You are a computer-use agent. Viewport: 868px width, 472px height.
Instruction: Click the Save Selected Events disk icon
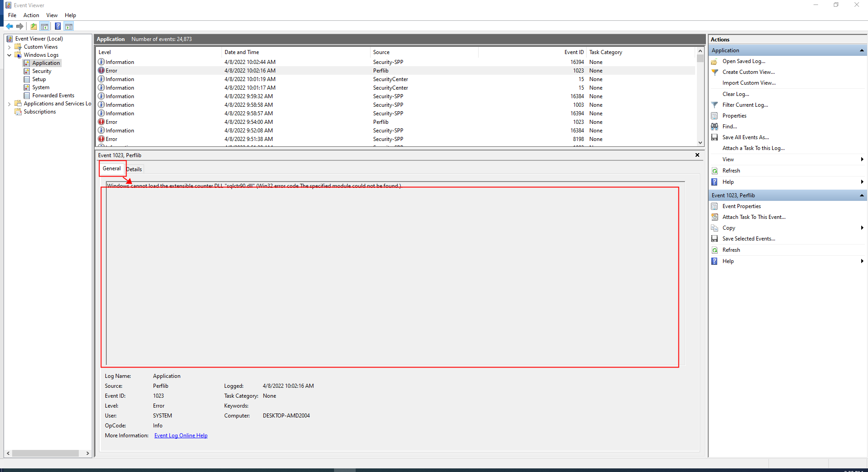pos(714,239)
